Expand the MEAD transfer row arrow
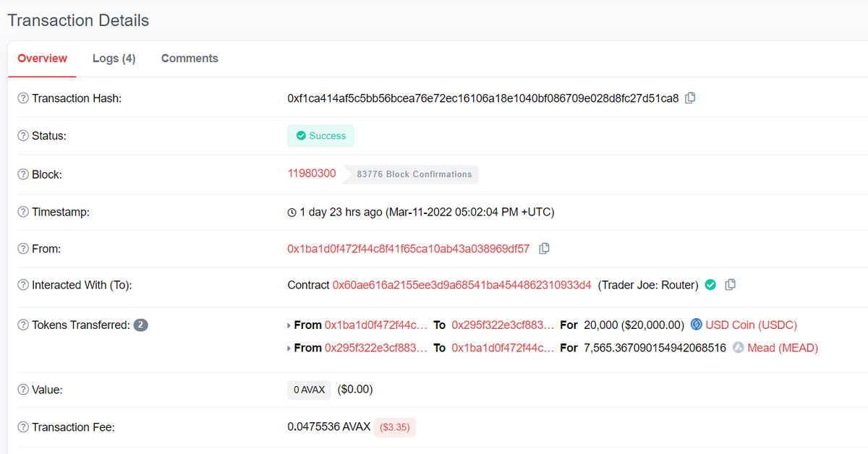The height and width of the screenshot is (454, 868). click(x=289, y=348)
